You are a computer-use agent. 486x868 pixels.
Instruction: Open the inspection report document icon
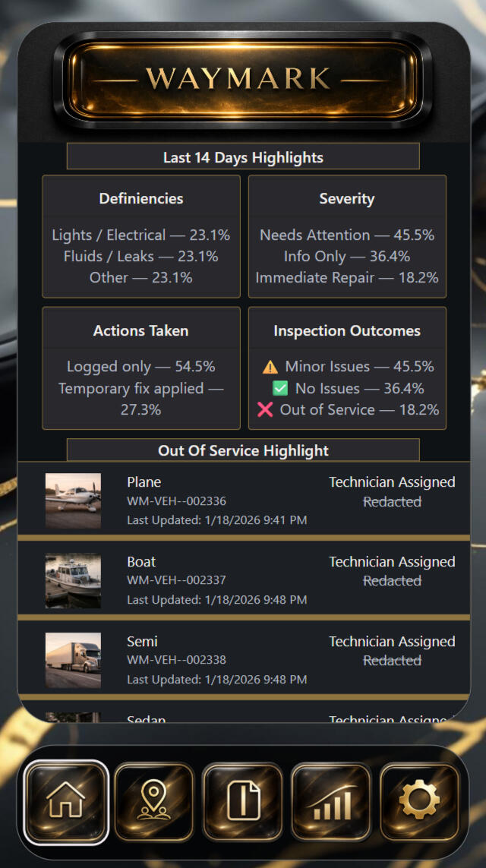(x=242, y=803)
